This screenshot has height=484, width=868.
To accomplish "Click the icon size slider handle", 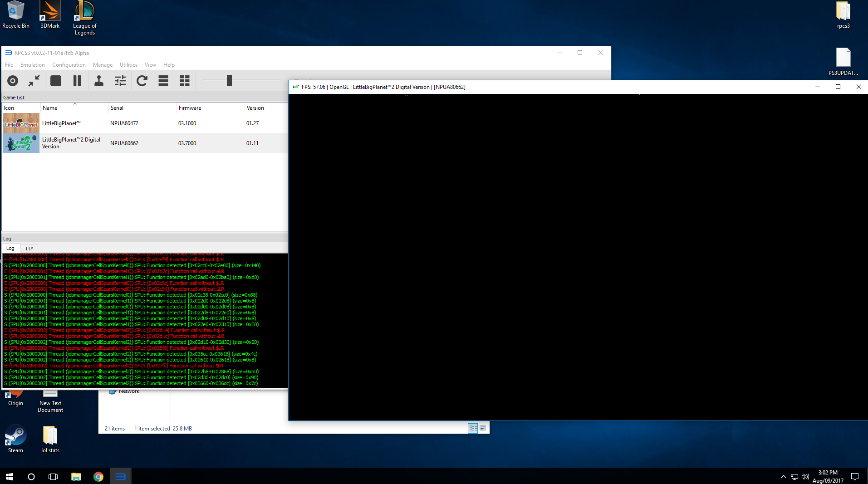I will click(229, 81).
